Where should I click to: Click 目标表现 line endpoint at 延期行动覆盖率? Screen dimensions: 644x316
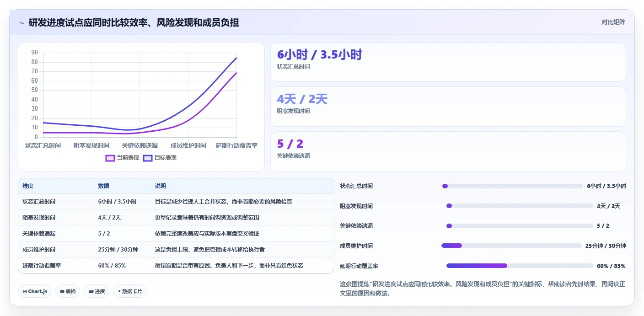click(x=236, y=58)
